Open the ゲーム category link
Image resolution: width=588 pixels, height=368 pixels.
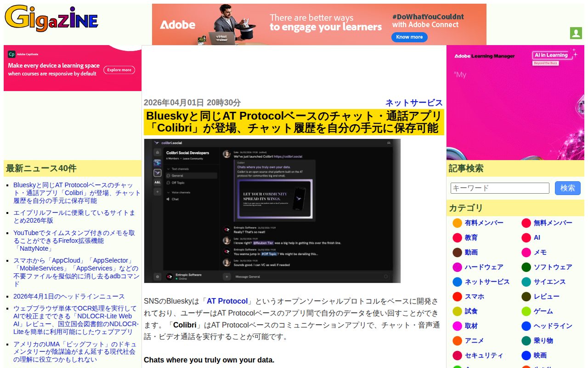pos(543,311)
